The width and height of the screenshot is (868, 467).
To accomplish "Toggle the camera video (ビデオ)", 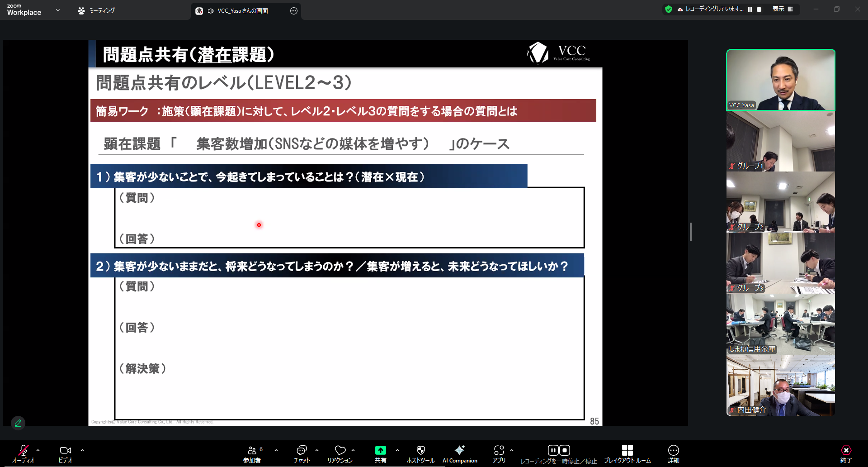I will 66,454.
